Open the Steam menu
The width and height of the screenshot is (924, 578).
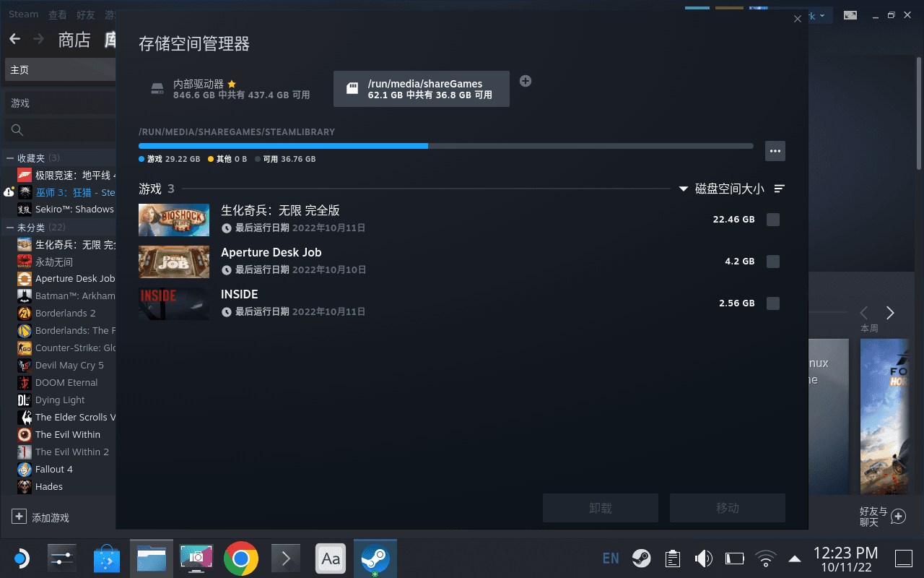click(24, 14)
